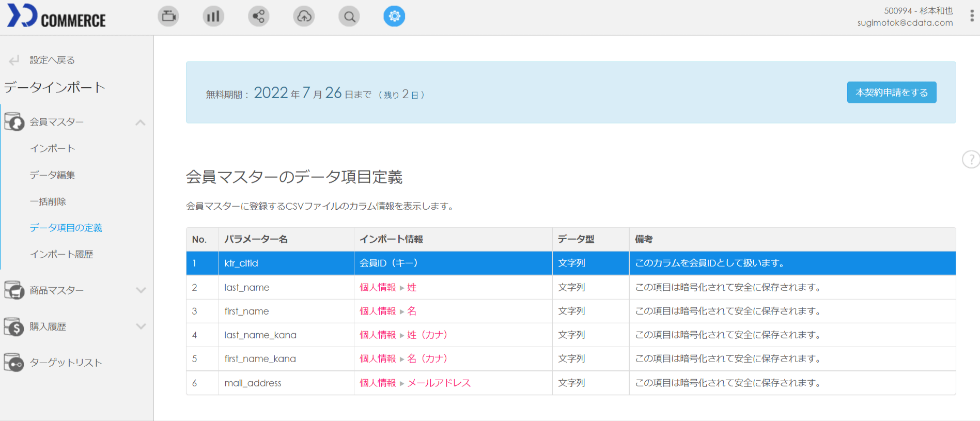Open the three-dot account menu
This screenshot has width=980, height=421.
pos(972,16)
